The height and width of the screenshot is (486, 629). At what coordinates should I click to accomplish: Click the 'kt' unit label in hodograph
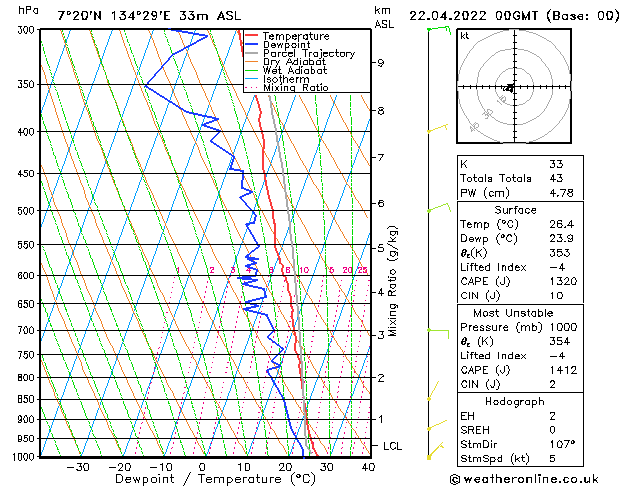[465, 36]
